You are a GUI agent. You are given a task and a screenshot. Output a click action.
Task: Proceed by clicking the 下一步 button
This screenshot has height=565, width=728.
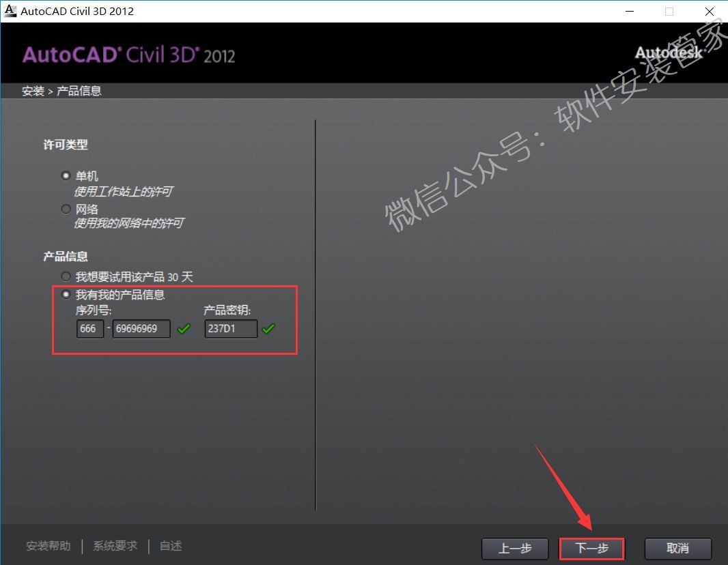[x=591, y=549]
